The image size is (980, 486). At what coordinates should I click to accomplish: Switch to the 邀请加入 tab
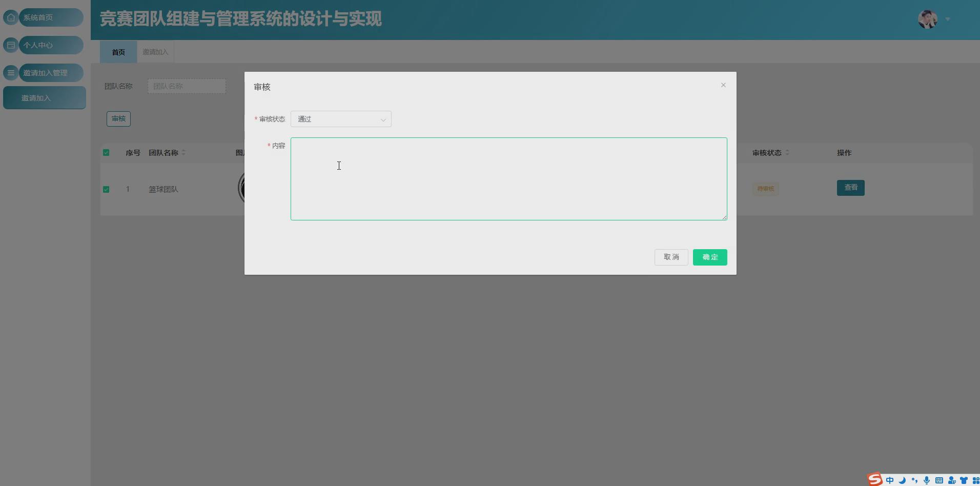(155, 52)
